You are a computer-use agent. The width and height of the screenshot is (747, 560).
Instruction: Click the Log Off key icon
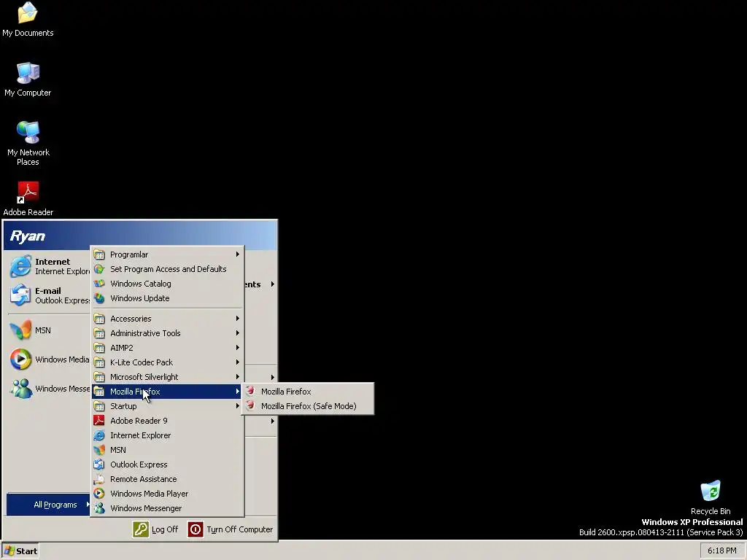(x=141, y=529)
